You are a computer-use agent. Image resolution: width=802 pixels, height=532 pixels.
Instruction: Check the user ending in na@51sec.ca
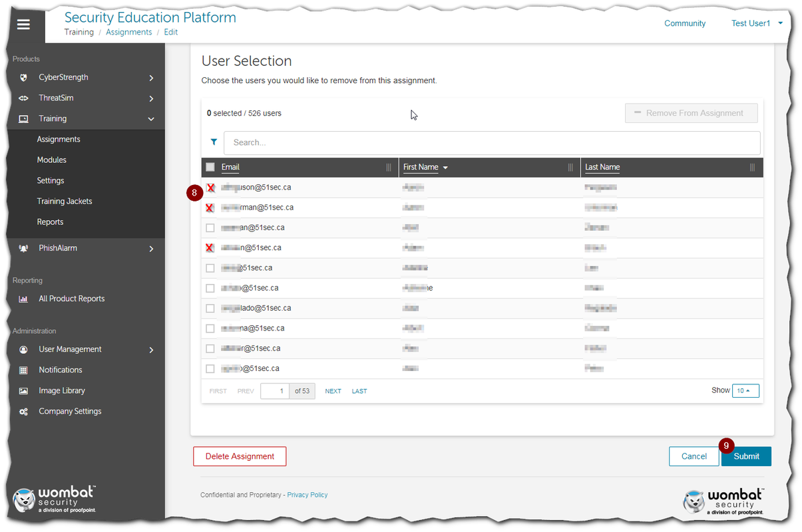point(210,329)
